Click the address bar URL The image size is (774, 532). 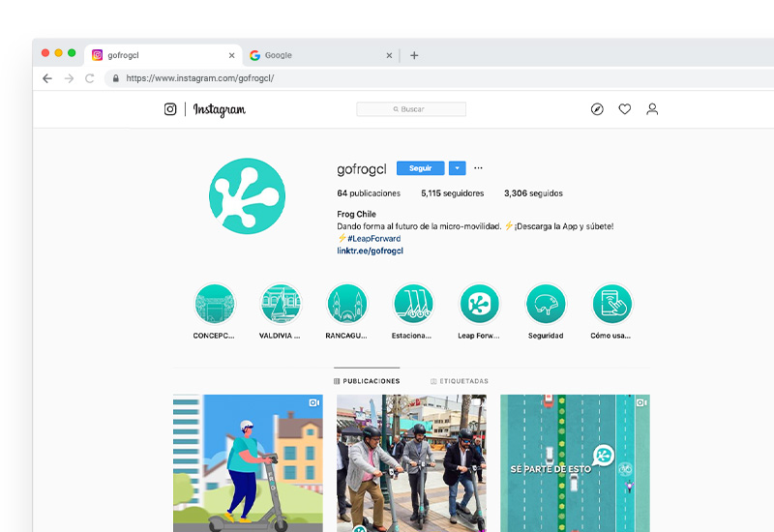pyautogui.click(x=200, y=78)
